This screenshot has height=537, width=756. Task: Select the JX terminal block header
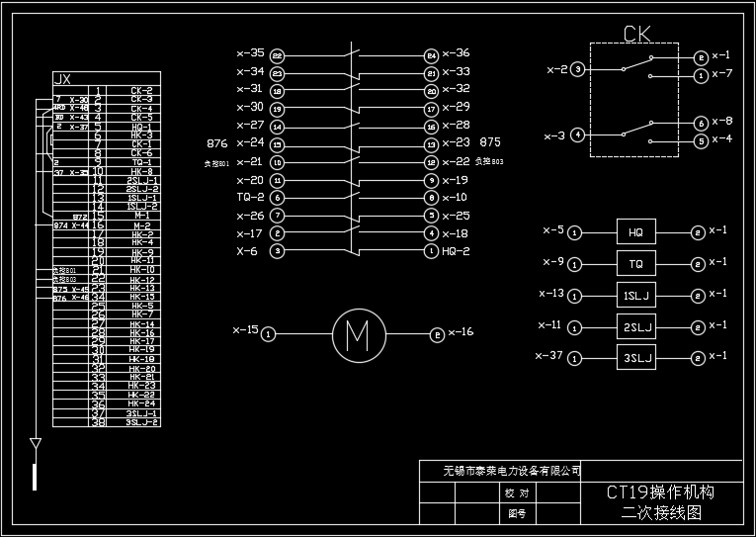point(61,79)
